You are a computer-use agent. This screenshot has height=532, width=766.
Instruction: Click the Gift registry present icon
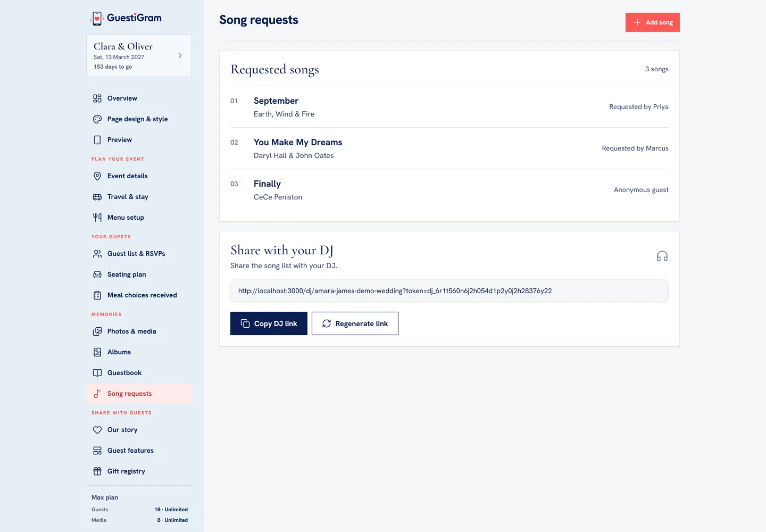coord(97,471)
